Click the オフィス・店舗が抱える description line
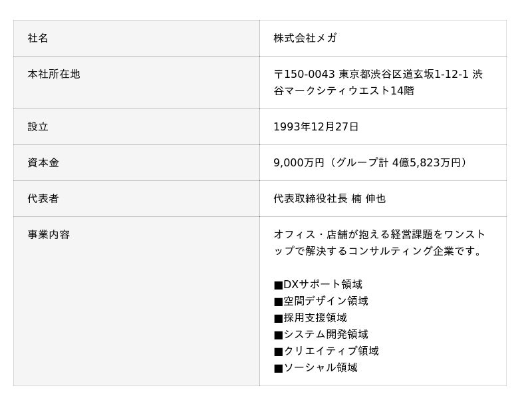This screenshot has height=406, width=532. [x=379, y=234]
